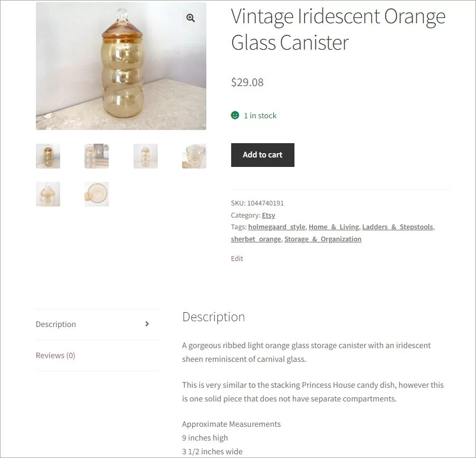
Task: Click the main product photo
Action: (x=121, y=66)
